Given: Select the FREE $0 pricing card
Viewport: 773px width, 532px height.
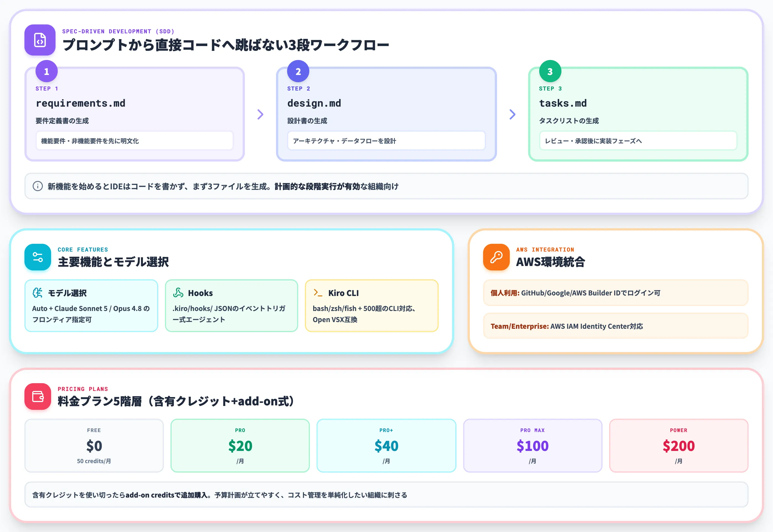Looking at the screenshot, I should (x=94, y=445).
